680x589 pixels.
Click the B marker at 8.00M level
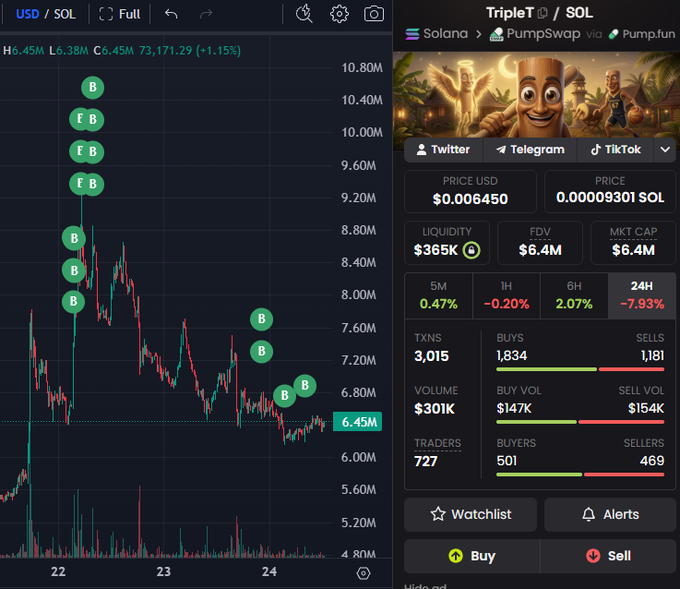(73, 301)
